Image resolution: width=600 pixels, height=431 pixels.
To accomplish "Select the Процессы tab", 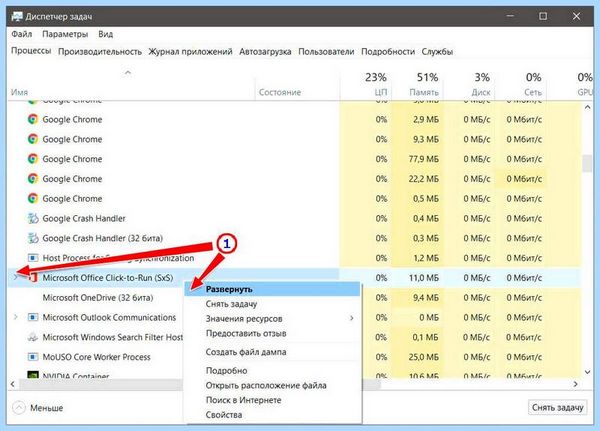I will click(31, 51).
